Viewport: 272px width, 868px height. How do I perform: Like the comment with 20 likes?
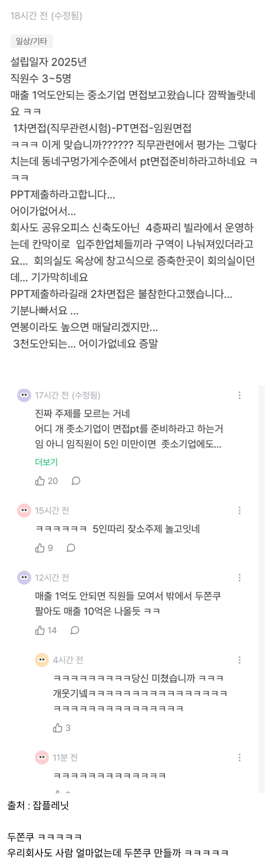(40, 481)
